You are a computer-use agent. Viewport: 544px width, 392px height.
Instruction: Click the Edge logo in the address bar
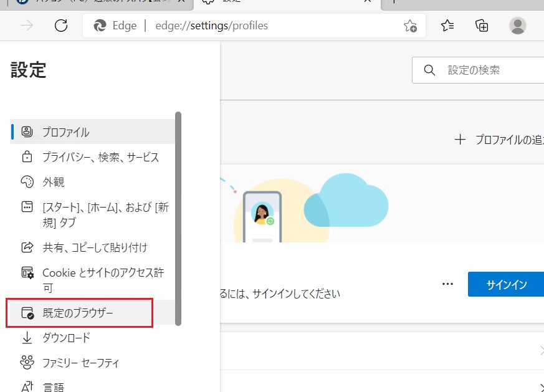[x=100, y=26]
